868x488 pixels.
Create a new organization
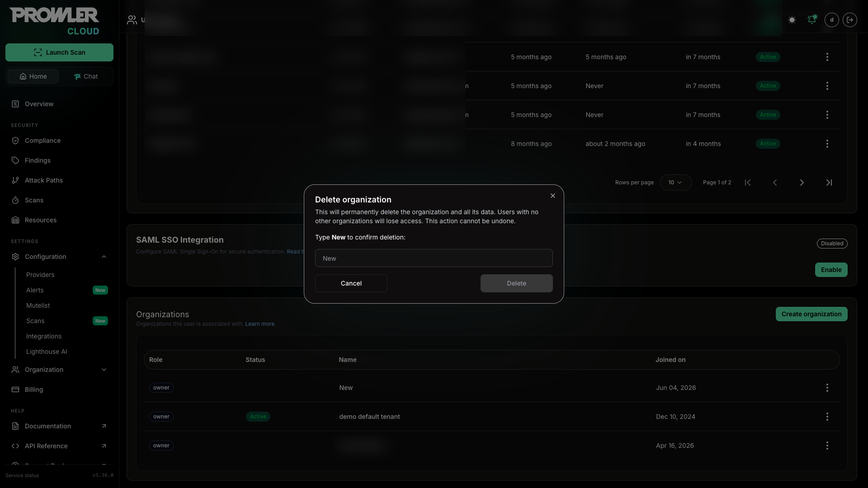811,314
